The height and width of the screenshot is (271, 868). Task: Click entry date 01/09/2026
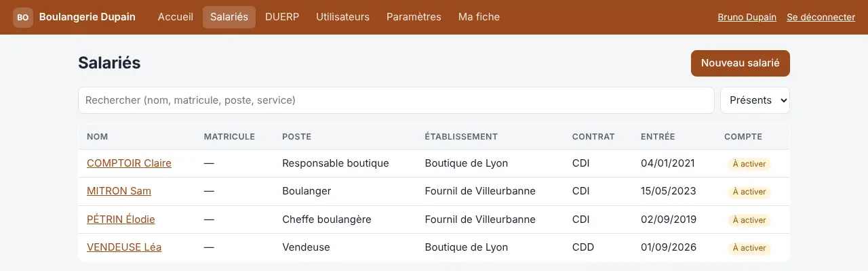669,247
